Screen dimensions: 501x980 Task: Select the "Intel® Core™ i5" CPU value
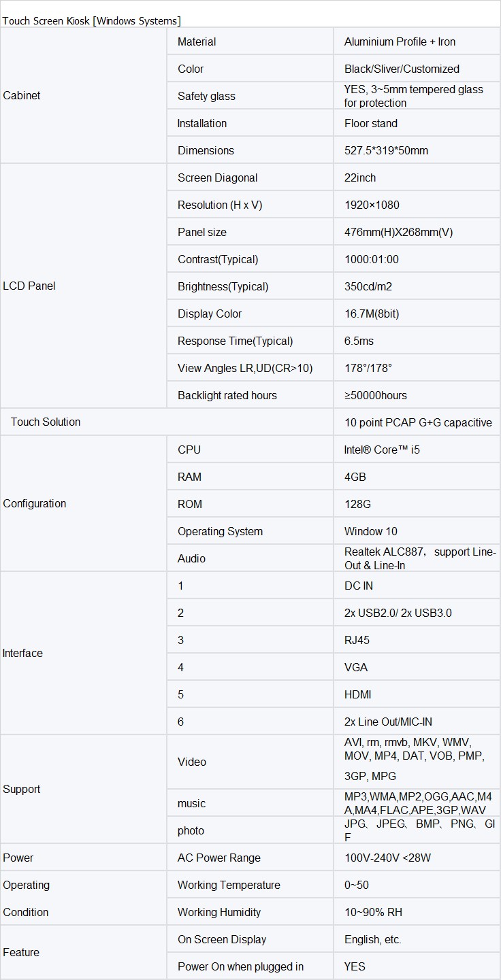[x=382, y=450]
